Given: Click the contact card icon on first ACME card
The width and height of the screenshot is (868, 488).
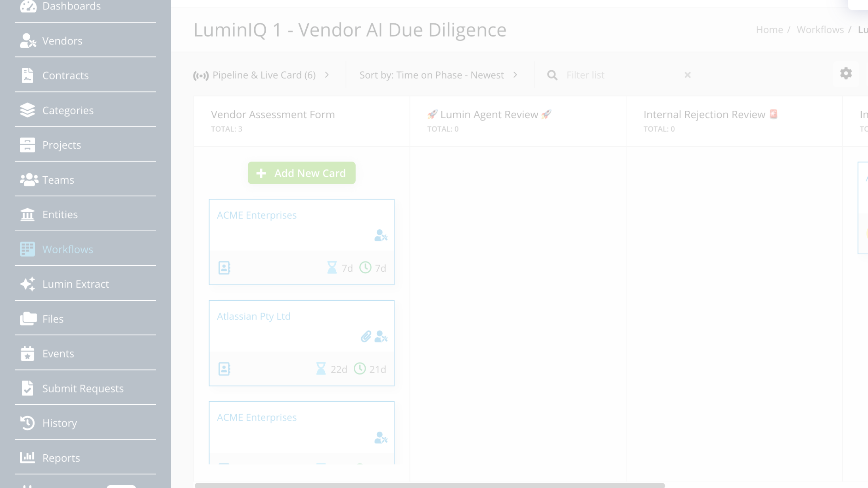Looking at the screenshot, I should (x=224, y=268).
